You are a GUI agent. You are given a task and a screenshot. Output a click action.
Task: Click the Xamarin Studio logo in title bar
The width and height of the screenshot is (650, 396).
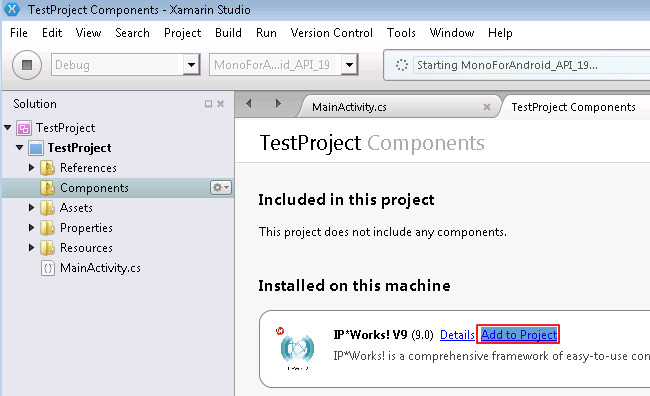pos(12,9)
